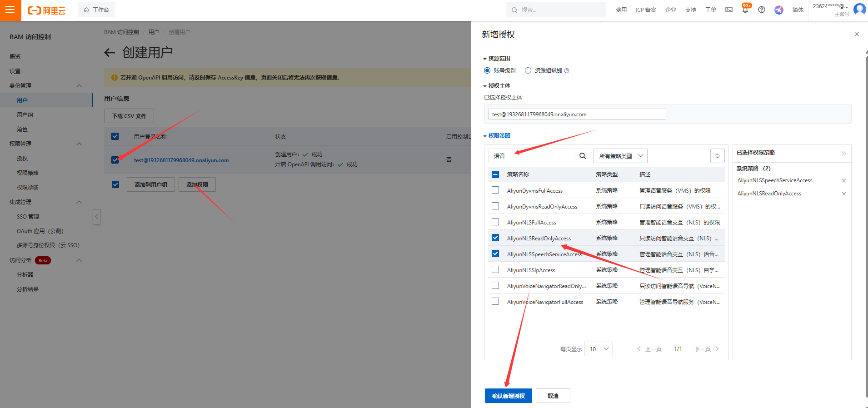The width and height of the screenshot is (868, 408).
Task: Open the hamburger main menu
Action: click(x=10, y=10)
